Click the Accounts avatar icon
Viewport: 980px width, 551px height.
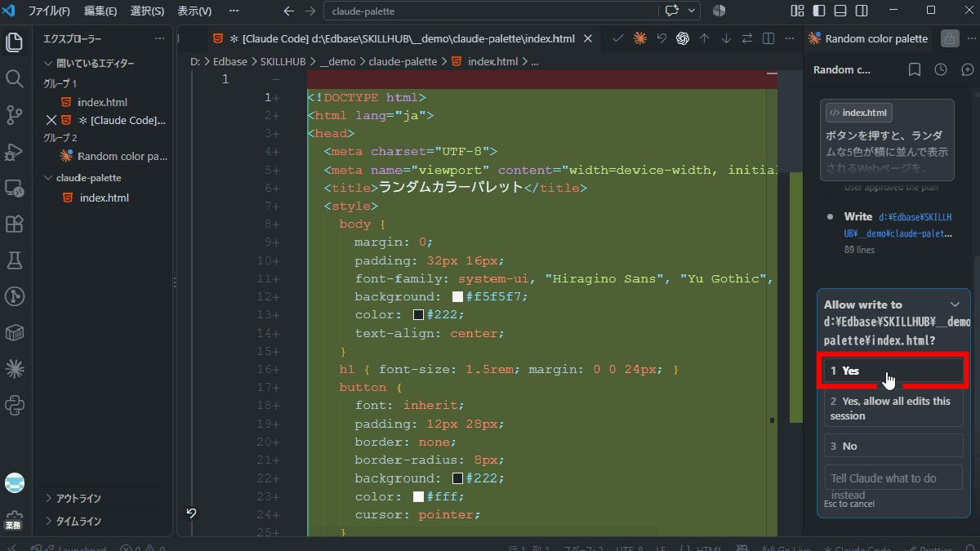(x=14, y=483)
